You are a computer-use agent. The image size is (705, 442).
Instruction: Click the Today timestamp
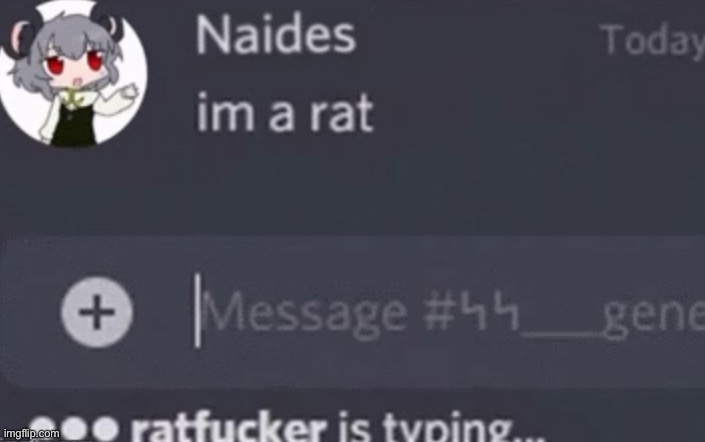click(653, 40)
